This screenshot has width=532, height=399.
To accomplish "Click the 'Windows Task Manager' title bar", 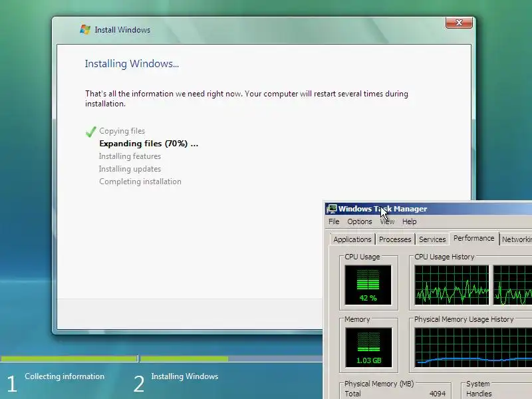I will point(428,209).
